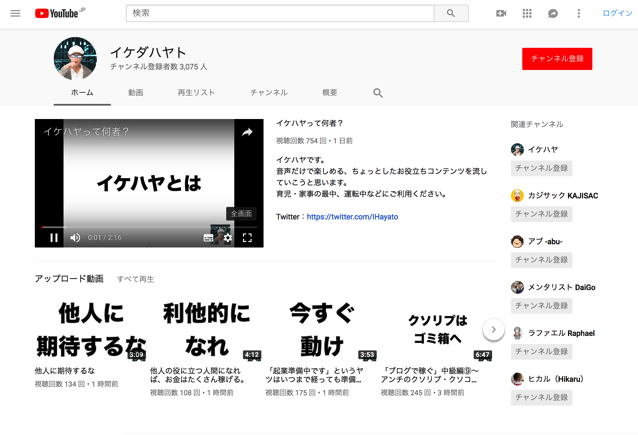Open アブ -abu- channel avatar

click(517, 241)
